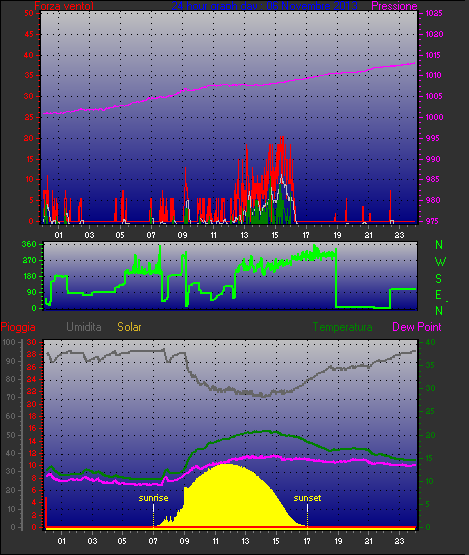The image size is (469, 555).
Task: Click the sunrise marker on solar graph
Action: click(x=153, y=498)
